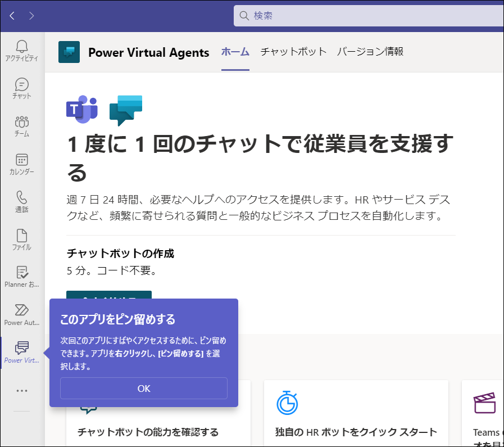Click the チャットボットの作成 heading

pos(120,254)
